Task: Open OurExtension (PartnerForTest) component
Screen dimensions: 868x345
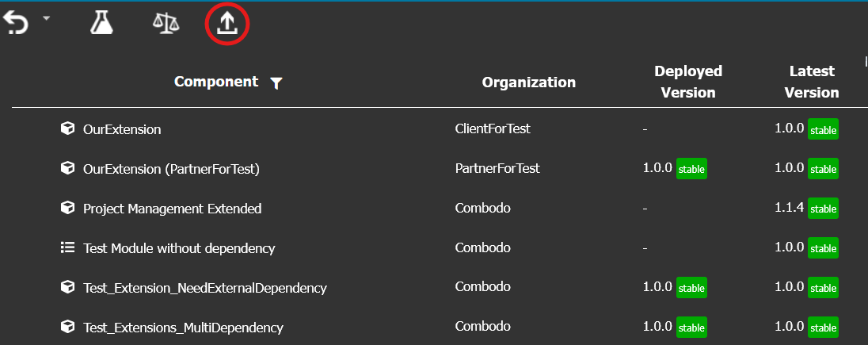Action: [x=171, y=169]
